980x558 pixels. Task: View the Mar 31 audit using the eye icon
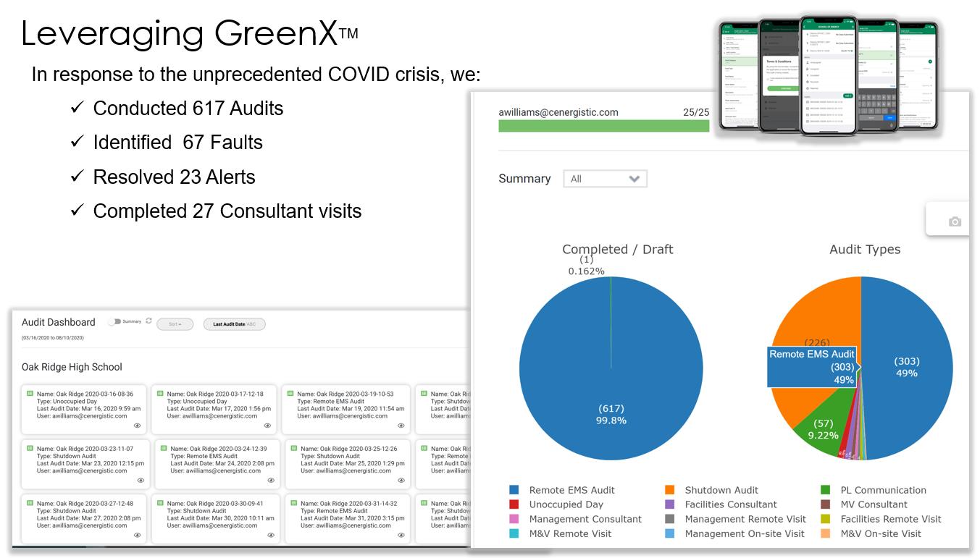pos(401,535)
